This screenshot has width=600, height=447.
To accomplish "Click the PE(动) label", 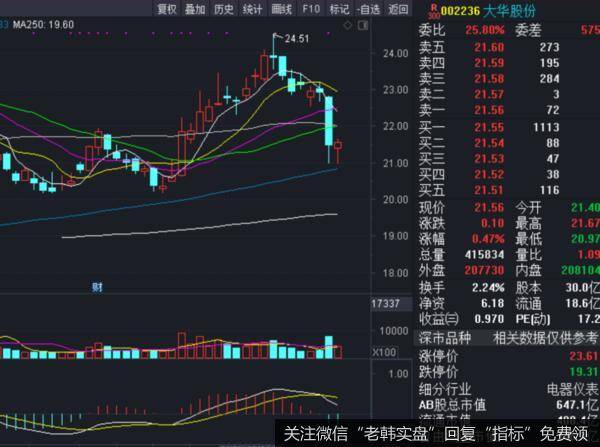I will point(533,319).
